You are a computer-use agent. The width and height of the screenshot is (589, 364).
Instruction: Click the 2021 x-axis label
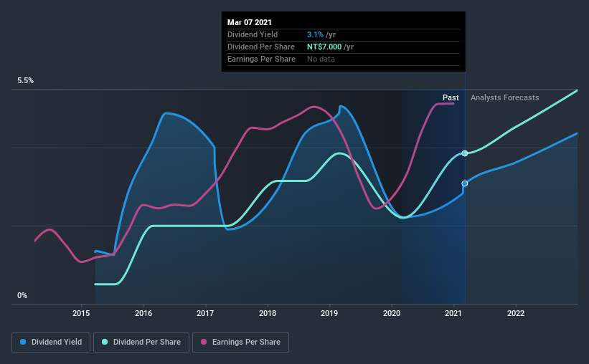point(453,313)
